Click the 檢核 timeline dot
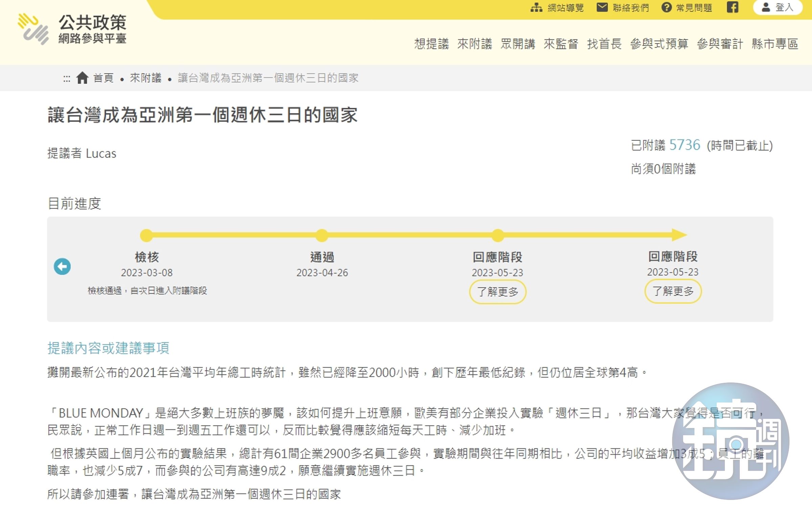This screenshot has width=812, height=515. pos(146,235)
